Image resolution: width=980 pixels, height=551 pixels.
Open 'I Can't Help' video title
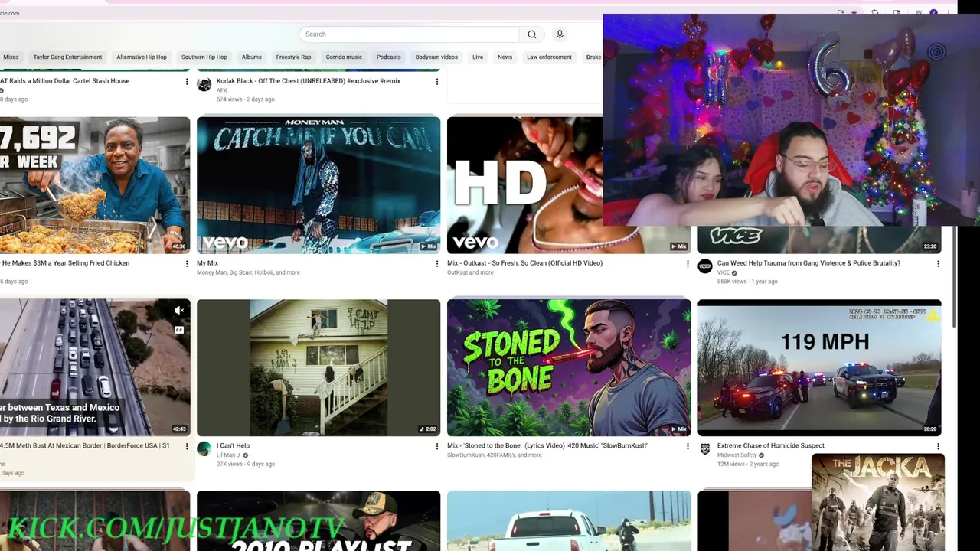[233, 446]
